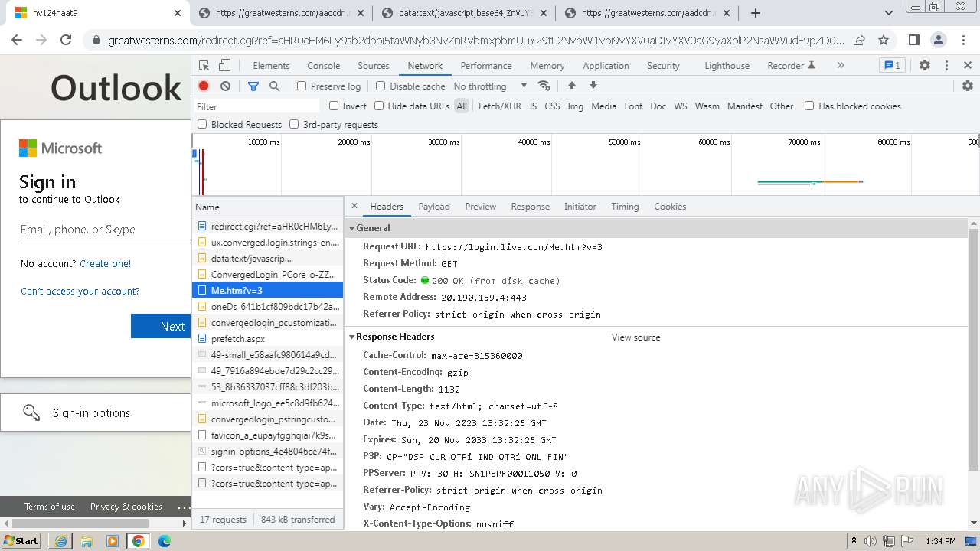
Task: Select the redirect.cgi request row
Action: tap(267, 227)
